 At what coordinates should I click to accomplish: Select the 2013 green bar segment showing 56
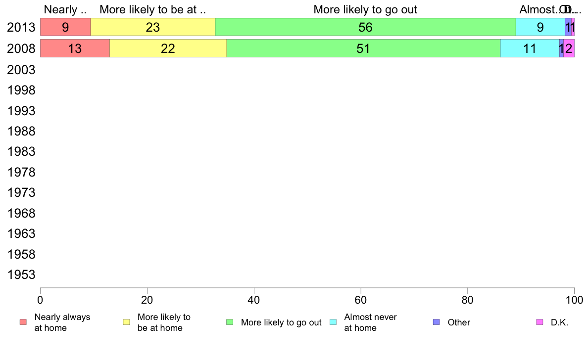365,27
